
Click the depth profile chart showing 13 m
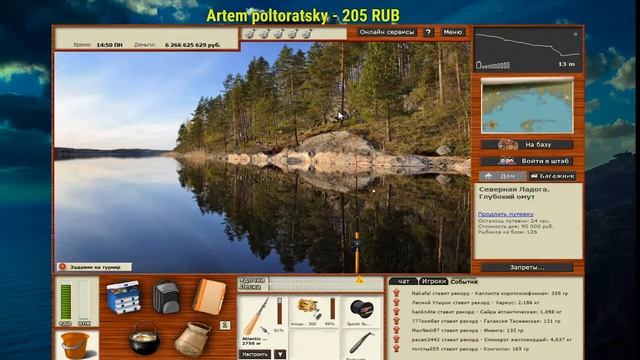(x=528, y=50)
